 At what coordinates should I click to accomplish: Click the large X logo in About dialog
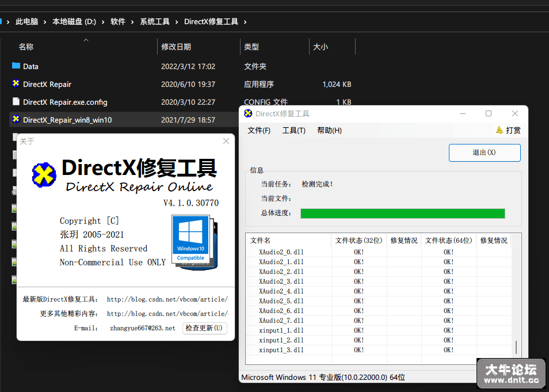44,174
